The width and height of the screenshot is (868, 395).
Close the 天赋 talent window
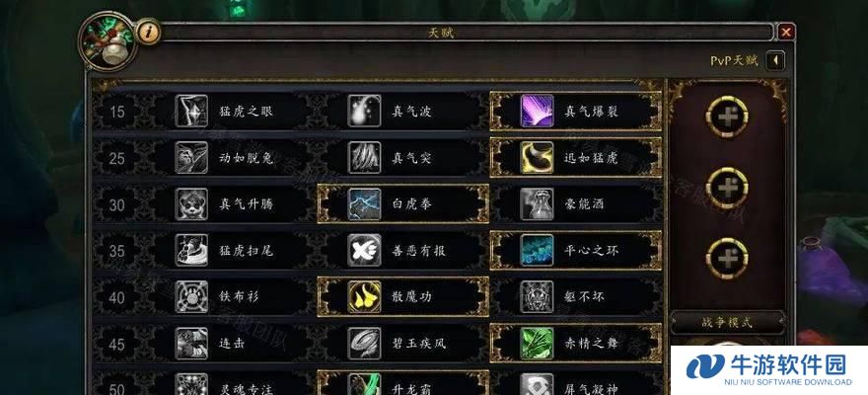[786, 33]
